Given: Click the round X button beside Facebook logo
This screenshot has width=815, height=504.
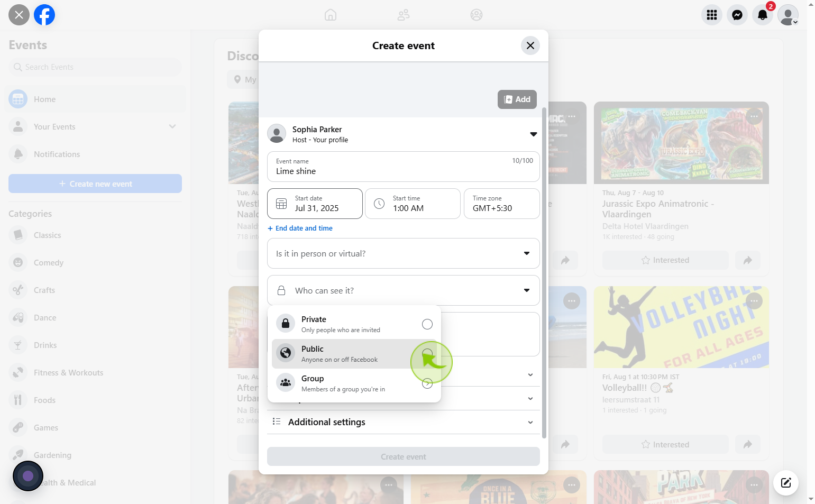Looking at the screenshot, I should 19,15.
